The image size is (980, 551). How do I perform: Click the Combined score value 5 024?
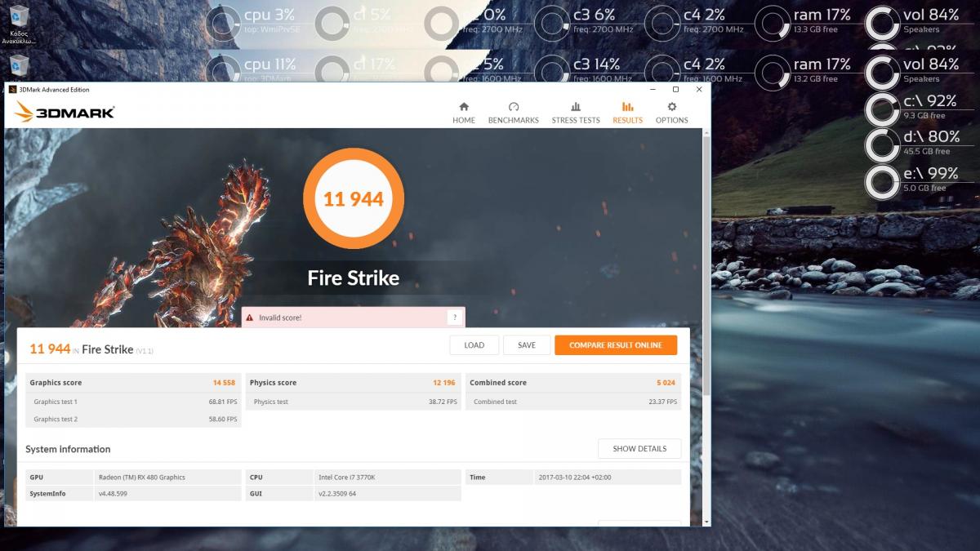point(666,383)
